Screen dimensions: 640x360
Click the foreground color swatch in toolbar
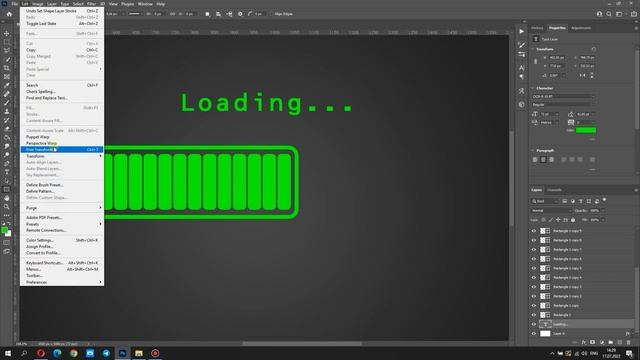[x=4, y=230]
